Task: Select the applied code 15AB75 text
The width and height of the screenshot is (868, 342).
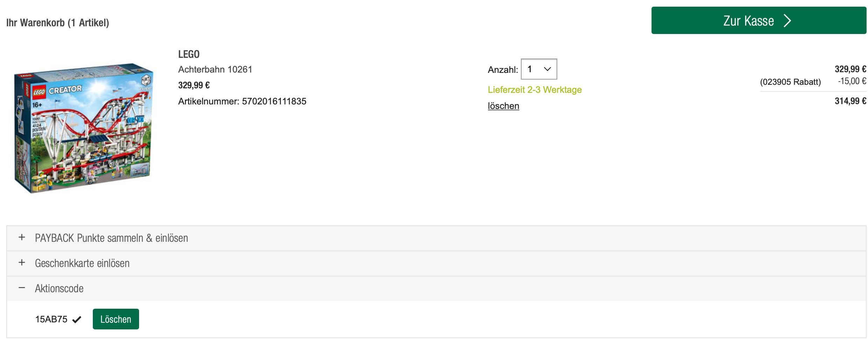Action: (x=51, y=319)
